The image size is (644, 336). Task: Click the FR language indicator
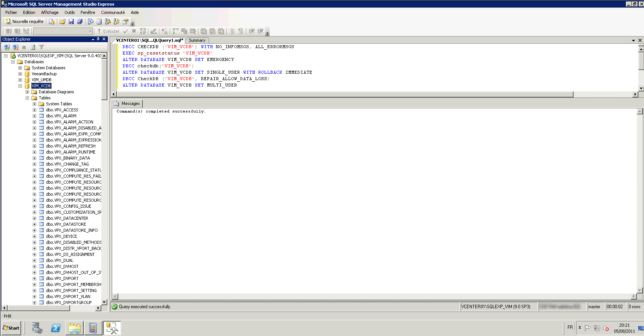point(570,327)
